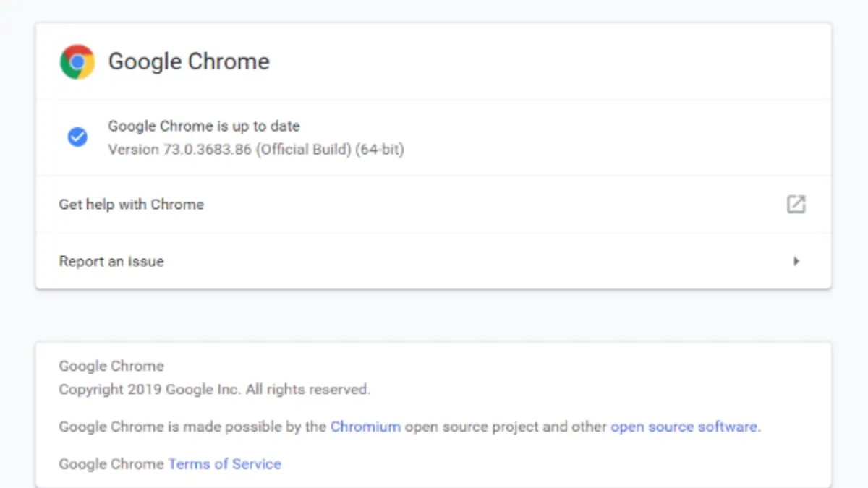Click the 'All rights reserved.' text

(x=308, y=389)
